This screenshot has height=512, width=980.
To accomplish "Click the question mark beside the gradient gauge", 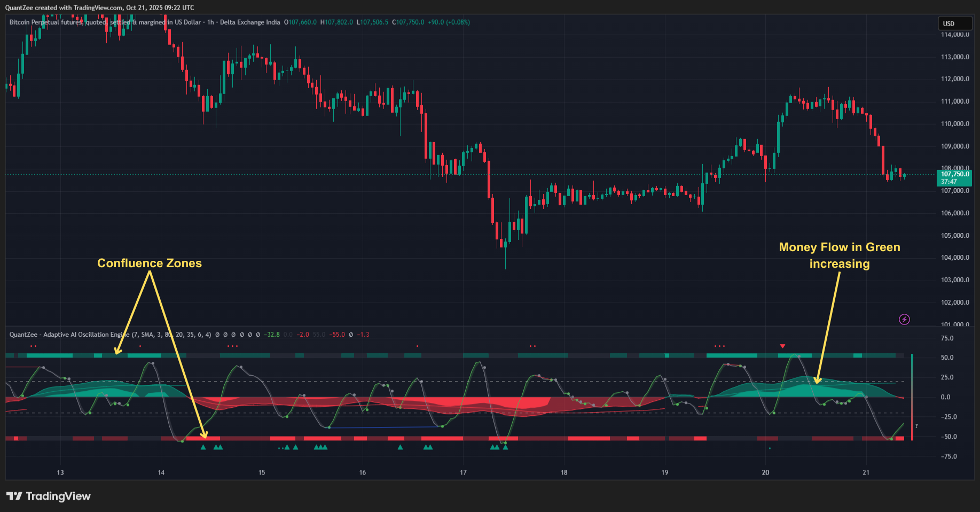I will [x=916, y=426].
